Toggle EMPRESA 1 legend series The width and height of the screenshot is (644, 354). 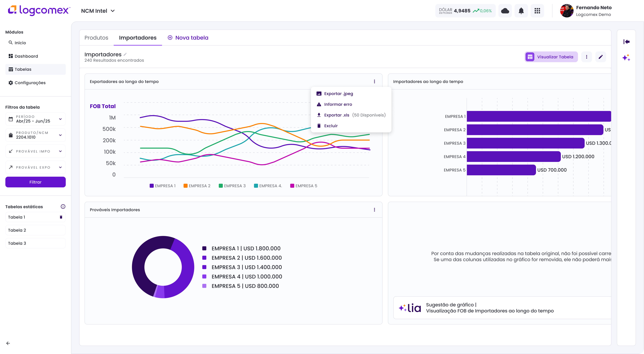coord(163,186)
